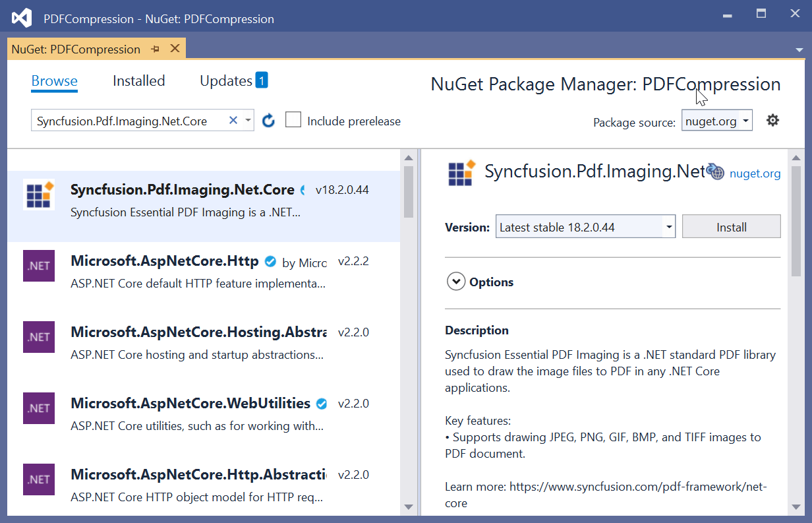The width and height of the screenshot is (812, 523).
Task: Open the nuget.org link
Action: pyautogui.click(x=755, y=173)
